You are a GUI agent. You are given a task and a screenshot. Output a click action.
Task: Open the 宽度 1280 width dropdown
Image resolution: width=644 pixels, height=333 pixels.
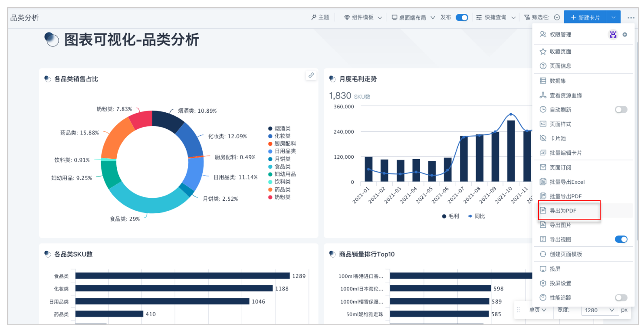coord(601,310)
